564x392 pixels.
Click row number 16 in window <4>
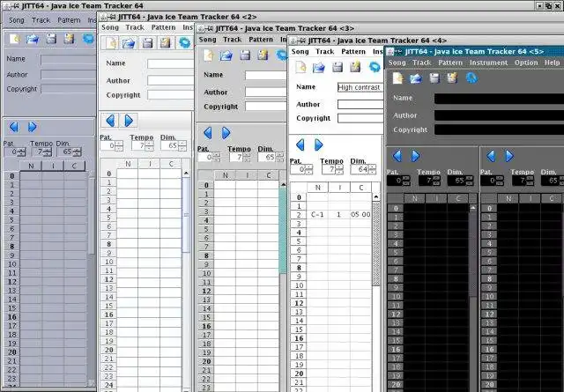point(299,338)
